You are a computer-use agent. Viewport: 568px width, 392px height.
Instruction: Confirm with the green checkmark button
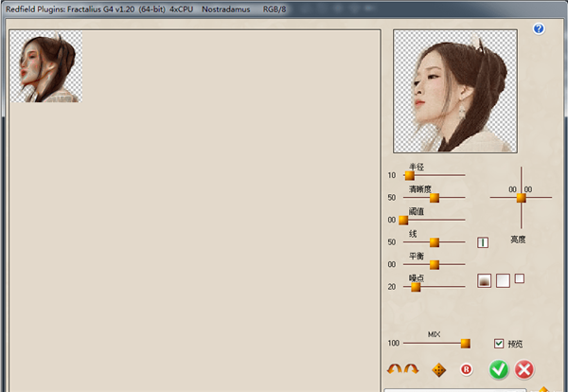(x=498, y=369)
